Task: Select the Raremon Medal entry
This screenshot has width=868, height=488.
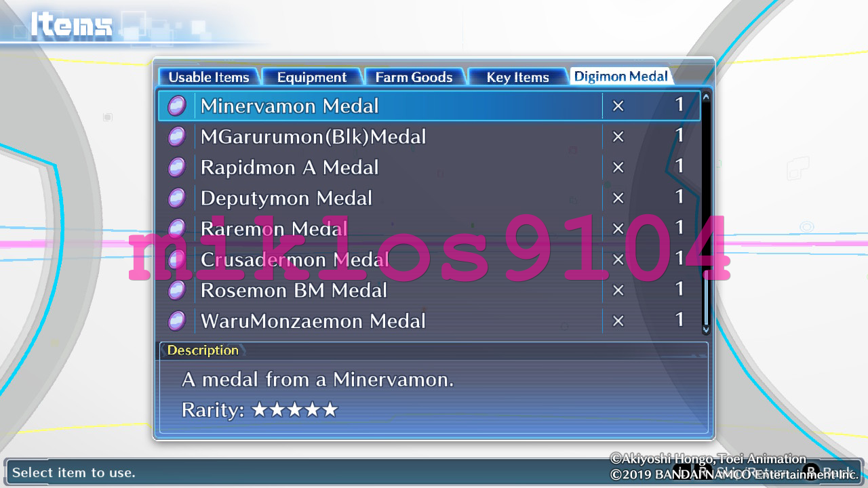Action: (429, 228)
